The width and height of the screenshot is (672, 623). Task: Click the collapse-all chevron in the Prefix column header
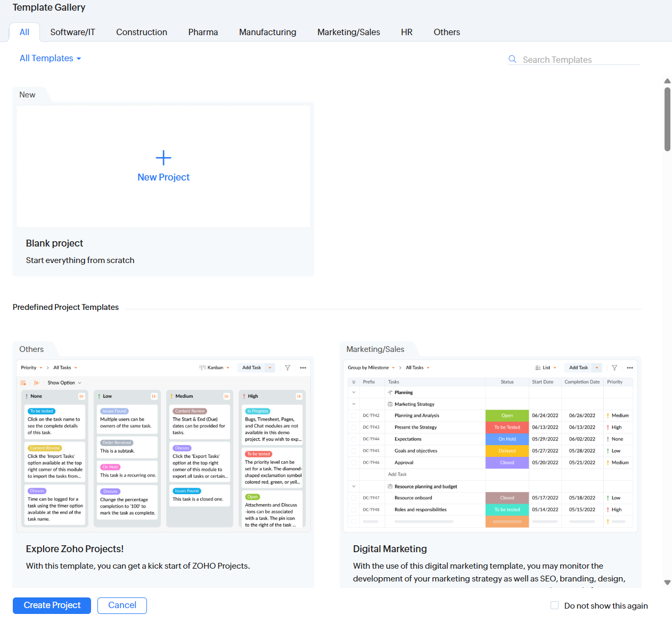click(354, 382)
